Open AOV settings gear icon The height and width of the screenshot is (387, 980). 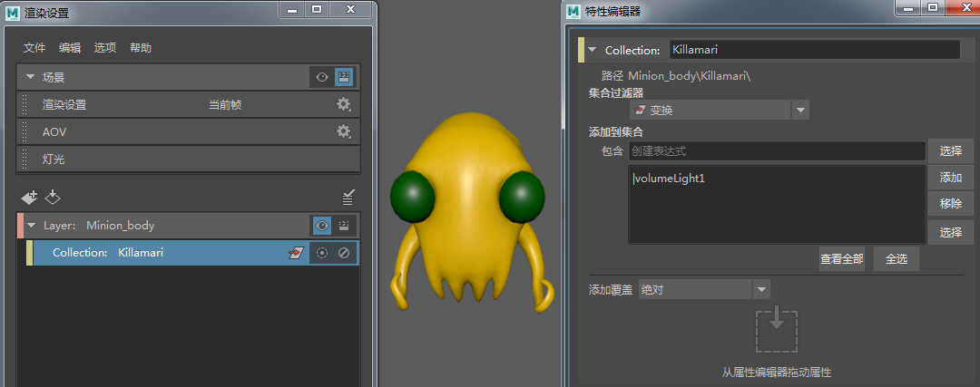coord(343,131)
